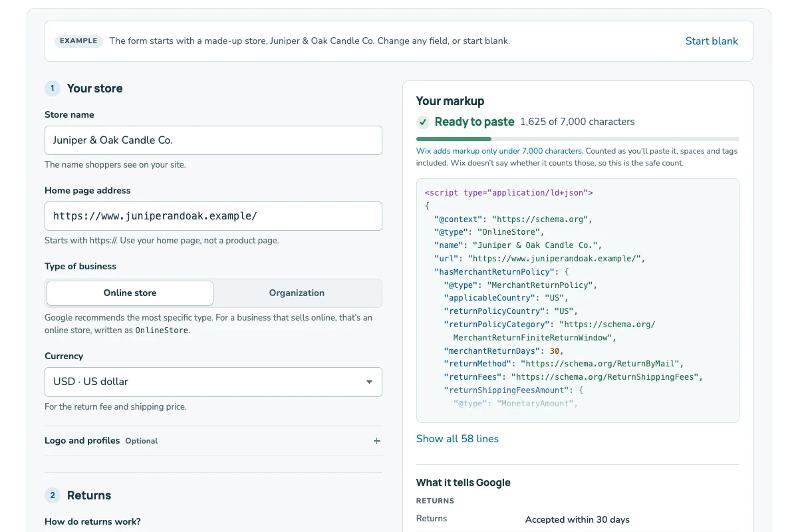Viewport: 798px width, 532px height.
Task: Click the How do returns work? label
Action: (x=93, y=521)
